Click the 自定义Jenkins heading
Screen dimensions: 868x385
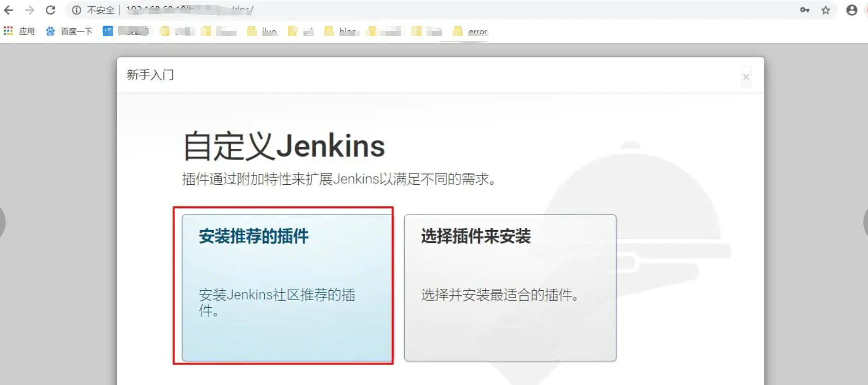click(284, 146)
